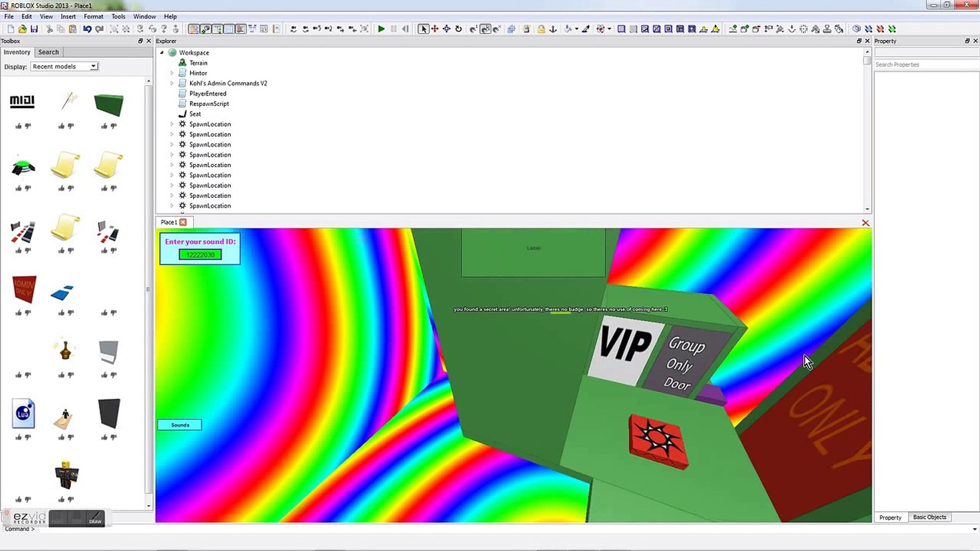Click the Search Properties field
Image resolution: width=980 pixels, height=551 pixels.
coord(926,65)
